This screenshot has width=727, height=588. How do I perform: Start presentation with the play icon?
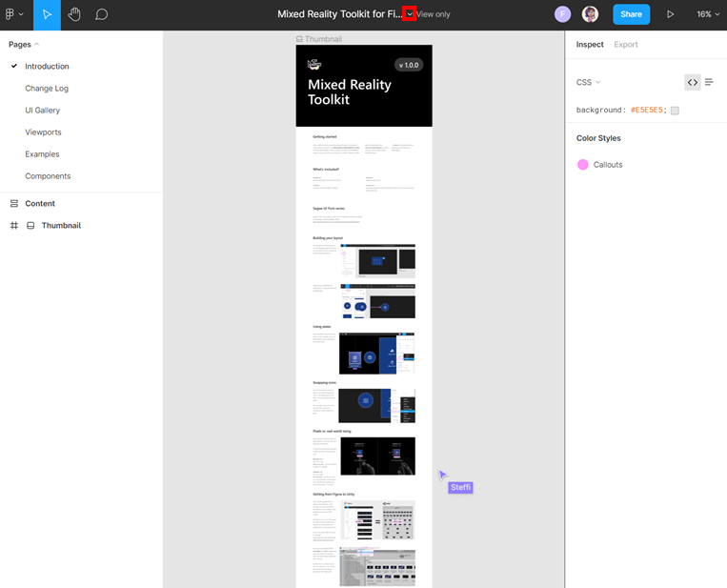670,14
